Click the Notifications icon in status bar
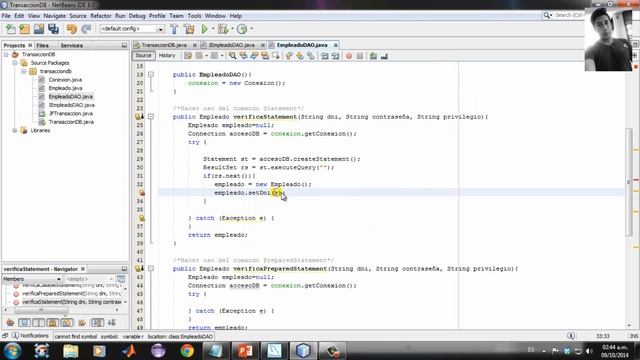The height and width of the screenshot is (360, 640). [15, 336]
